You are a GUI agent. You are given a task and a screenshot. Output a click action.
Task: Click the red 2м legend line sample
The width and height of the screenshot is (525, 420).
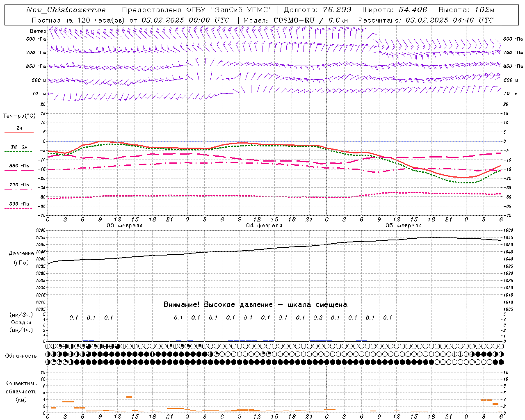point(19,133)
